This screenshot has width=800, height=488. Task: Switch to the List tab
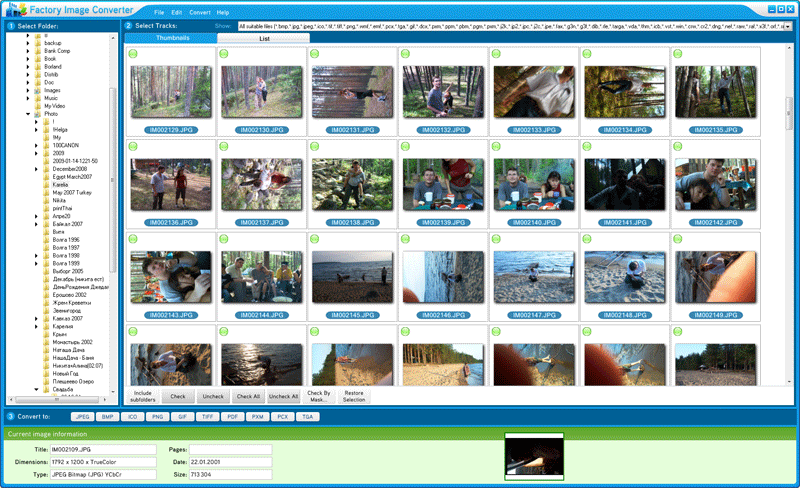(x=264, y=38)
